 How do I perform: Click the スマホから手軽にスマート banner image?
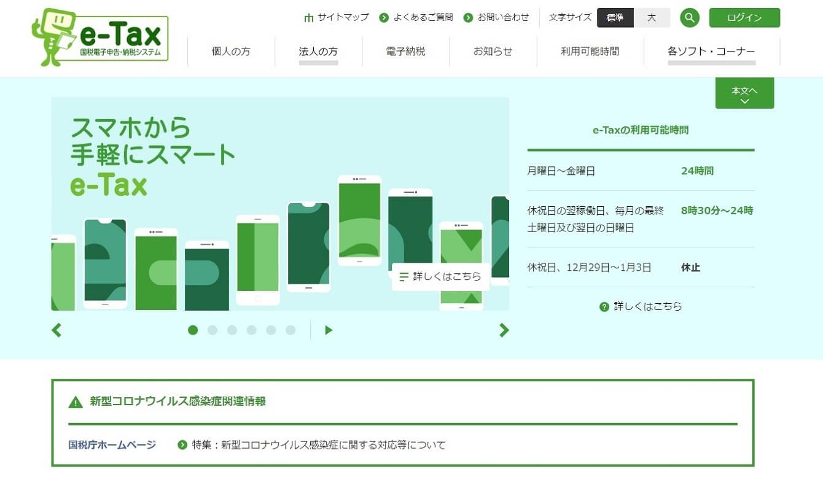280,204
